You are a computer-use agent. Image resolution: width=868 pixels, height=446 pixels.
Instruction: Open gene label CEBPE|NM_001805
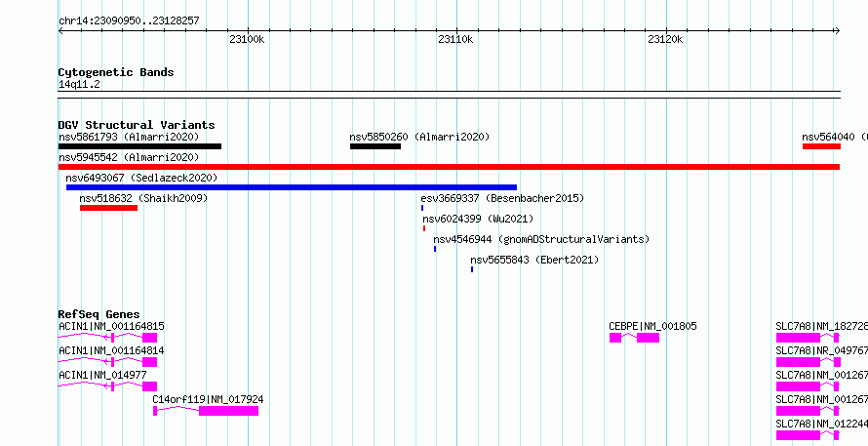tap(652, 326)
